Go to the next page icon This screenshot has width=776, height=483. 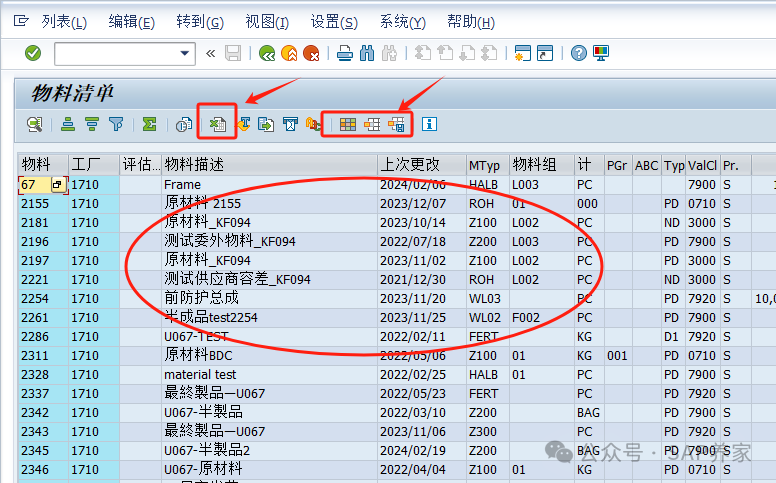[467, 53]
